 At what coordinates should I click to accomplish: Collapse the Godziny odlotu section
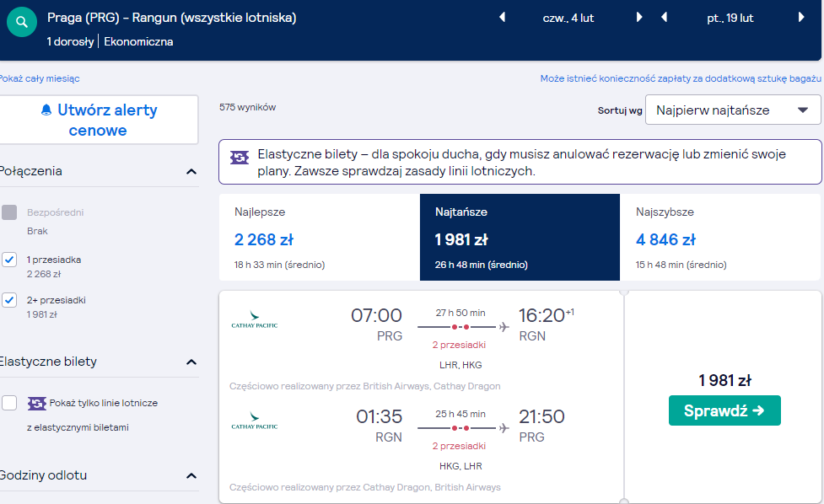191,476
